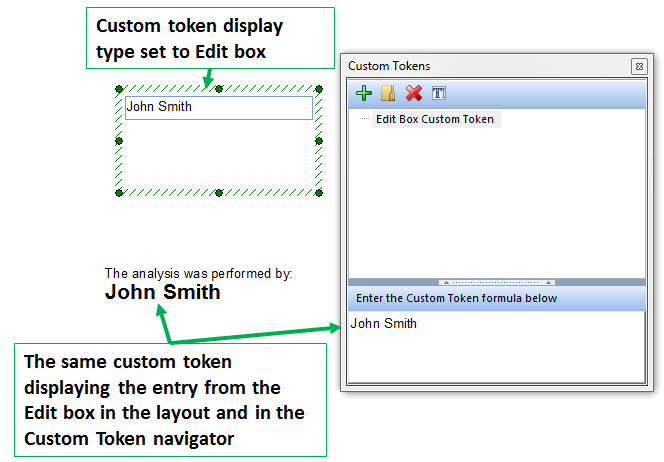
Task: Close the Custom Tokens panel
Action: pyautogui.click(x=638, y=66)
